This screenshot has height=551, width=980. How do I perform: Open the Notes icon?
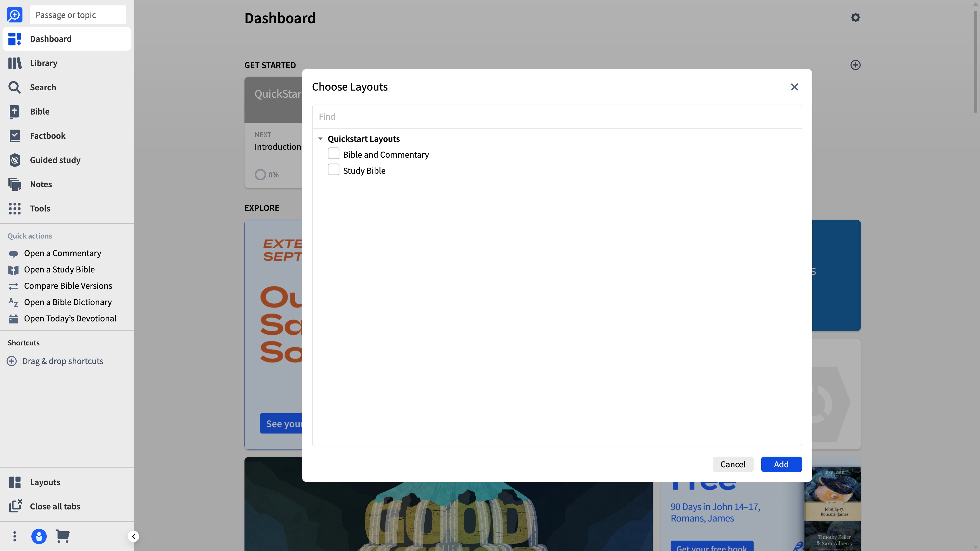point(15,184)
